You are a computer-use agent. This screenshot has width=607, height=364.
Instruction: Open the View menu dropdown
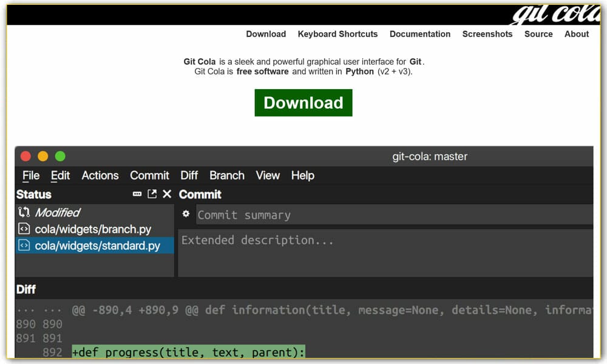268,175
